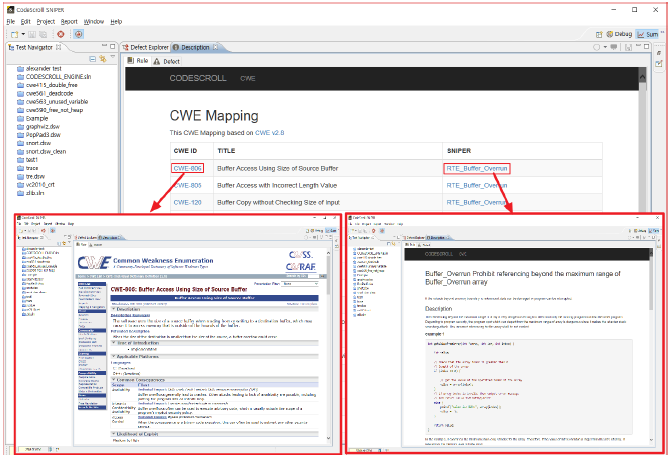
Task: Minimize the Test Navigator panel
Action: (104, 46)
